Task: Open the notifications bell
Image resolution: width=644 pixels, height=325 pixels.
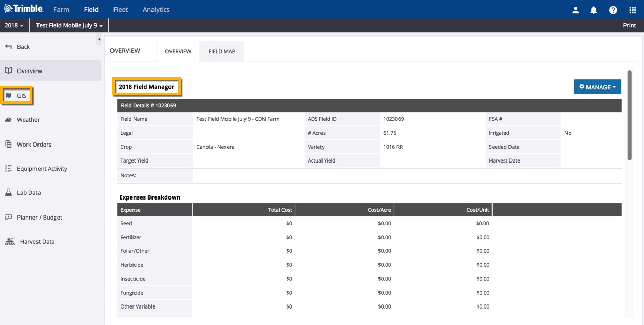Action: pos(593,10)
